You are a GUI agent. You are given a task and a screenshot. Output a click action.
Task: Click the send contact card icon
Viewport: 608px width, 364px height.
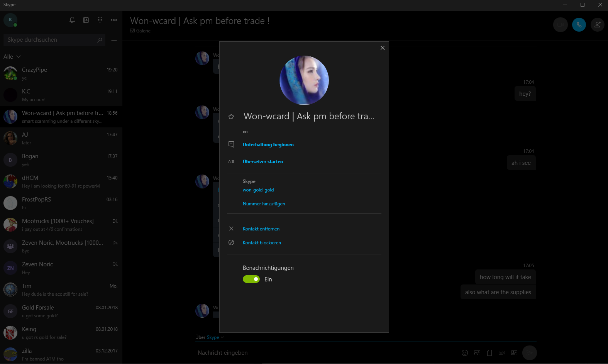pyautogui.click(x=514, y=353)
